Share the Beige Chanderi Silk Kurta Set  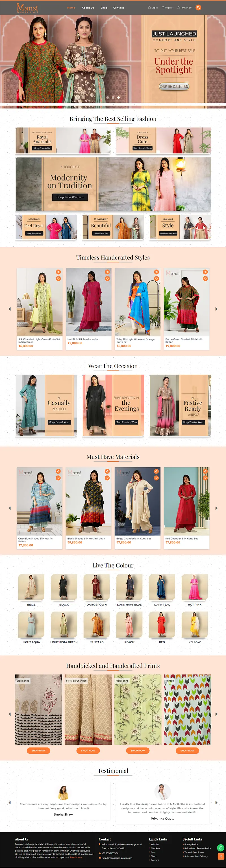click(156, 471)
